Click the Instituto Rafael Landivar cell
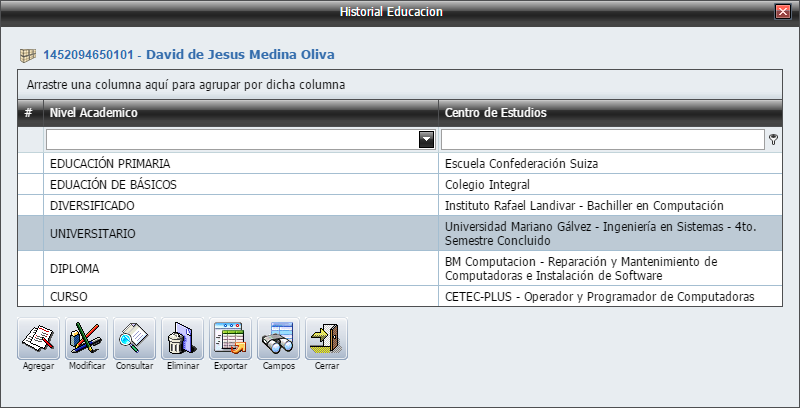 click(x=610, y=206)
